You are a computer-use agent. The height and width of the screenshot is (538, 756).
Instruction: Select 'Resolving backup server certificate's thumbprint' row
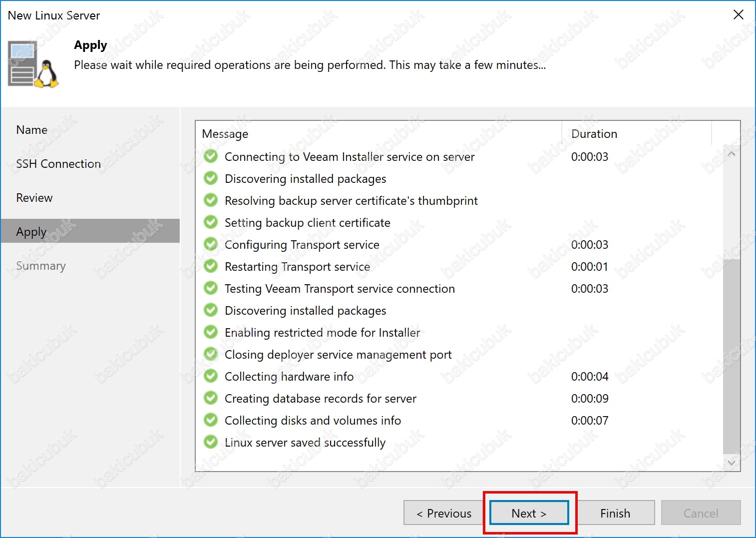tap(459, 200)
